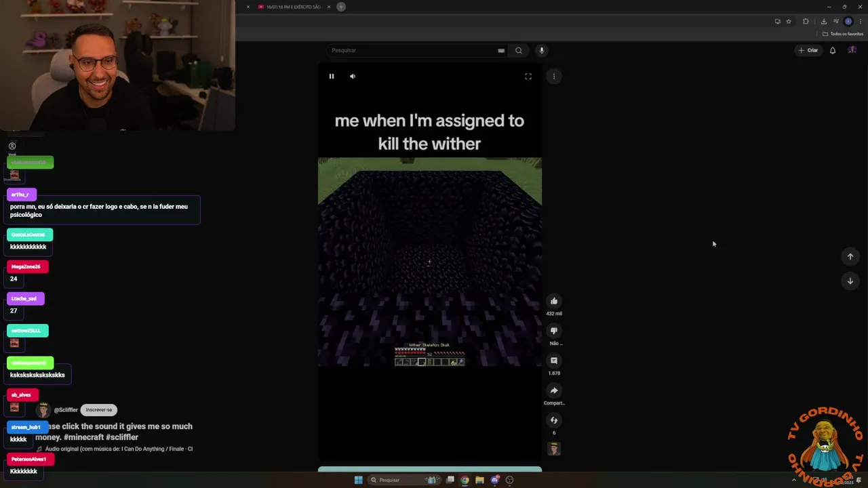Open the Windows Start menu
Screen dimensions: 868x488
[x=358, y=480]
